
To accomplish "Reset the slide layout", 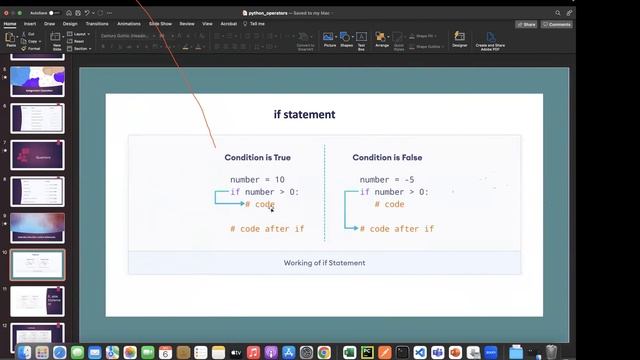I will 76,41.
